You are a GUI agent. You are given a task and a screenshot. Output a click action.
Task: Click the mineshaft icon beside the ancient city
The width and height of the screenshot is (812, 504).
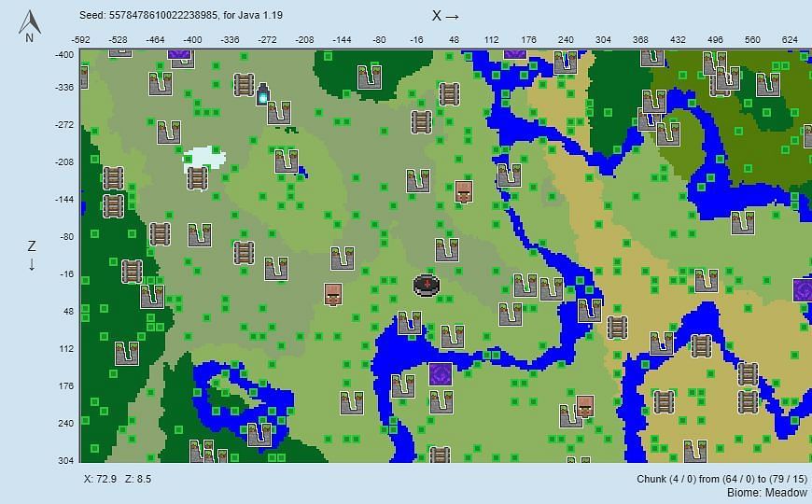pyautogui.click(x=244, y=85)
